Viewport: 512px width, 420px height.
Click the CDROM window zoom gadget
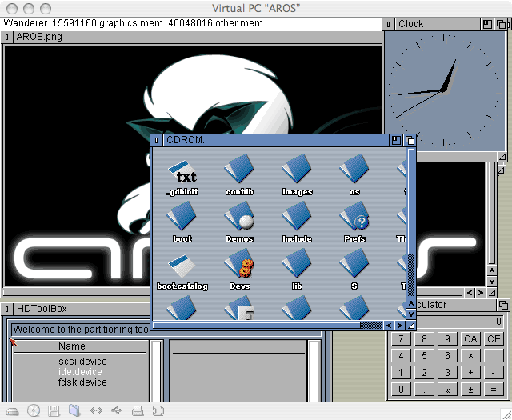coord(396,141)
